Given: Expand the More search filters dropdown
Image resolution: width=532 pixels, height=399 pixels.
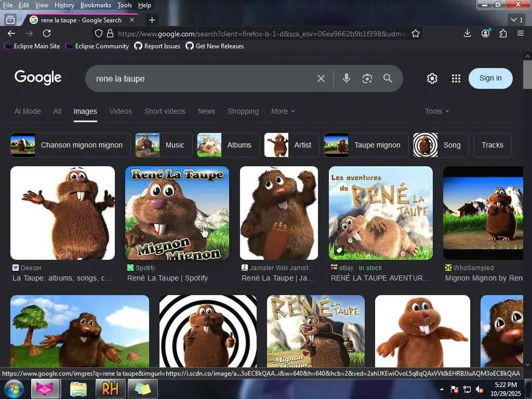Looking at the screenshot, I should 283,111.
